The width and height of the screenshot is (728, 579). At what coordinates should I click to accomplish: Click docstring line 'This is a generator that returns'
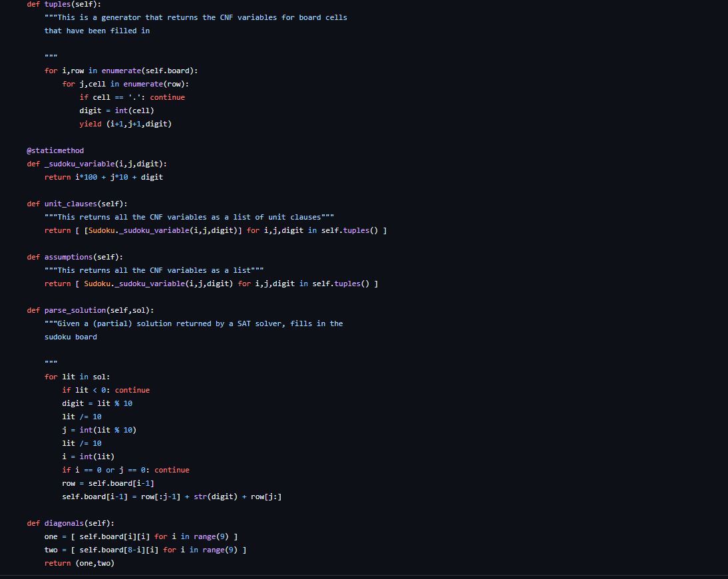tap(196, 18)
